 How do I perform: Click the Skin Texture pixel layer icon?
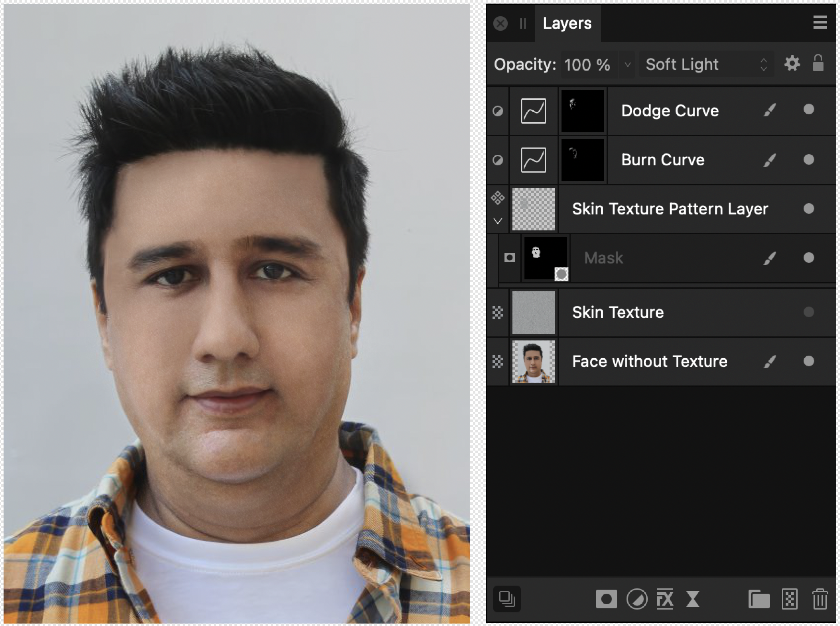tap(498, 313)
